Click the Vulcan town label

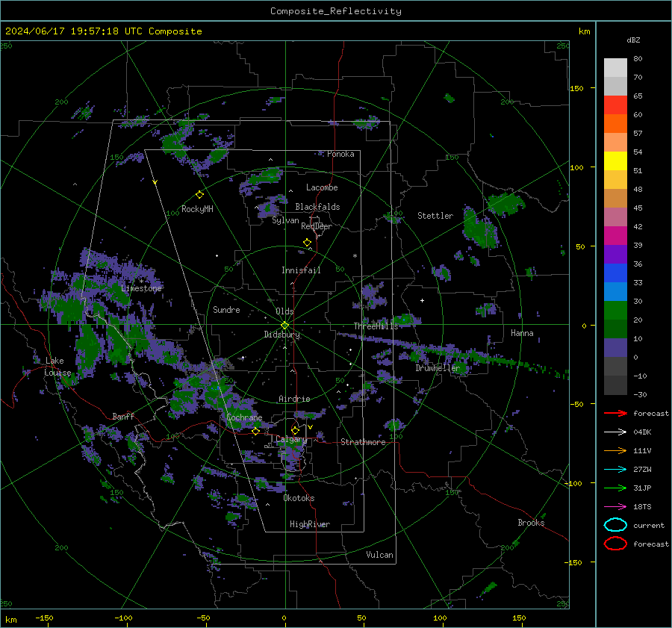click(379, 555)
